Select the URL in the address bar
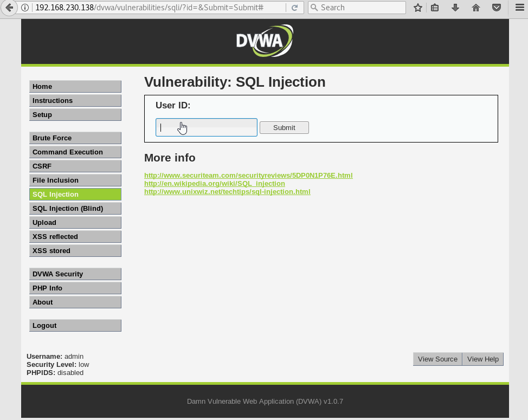The image size is (528, 420). pos(150,8)
